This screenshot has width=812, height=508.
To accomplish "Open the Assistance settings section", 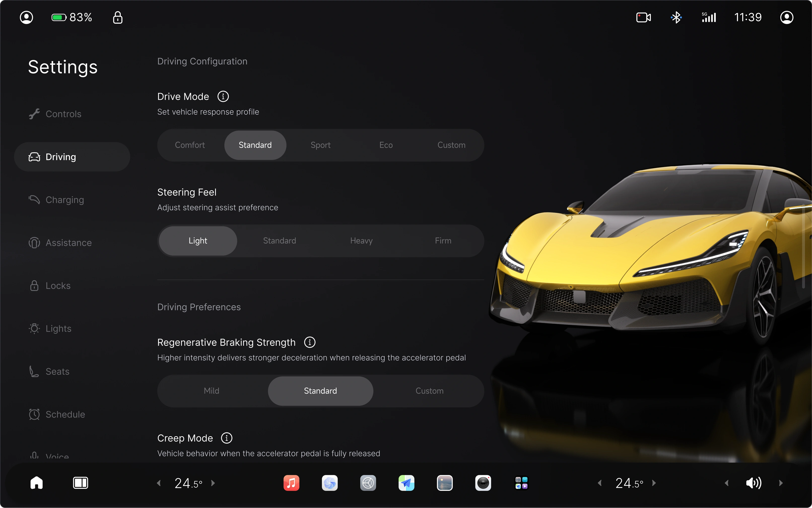I will click(x=72, y=243).
